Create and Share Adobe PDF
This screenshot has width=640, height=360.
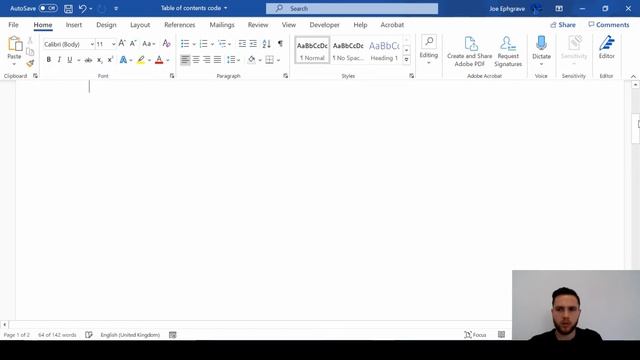click(469, 51)
